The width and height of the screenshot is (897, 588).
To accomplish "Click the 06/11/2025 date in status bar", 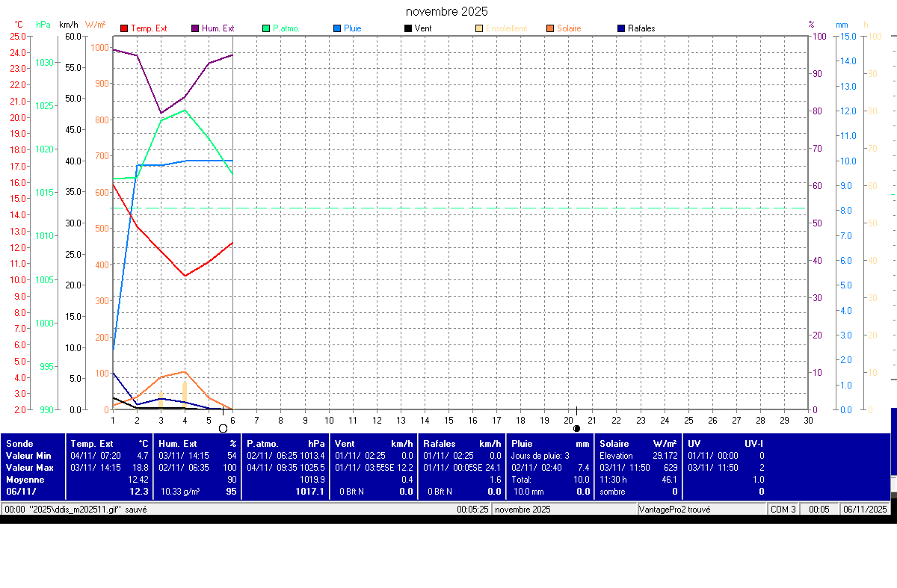I will [865, 509].
